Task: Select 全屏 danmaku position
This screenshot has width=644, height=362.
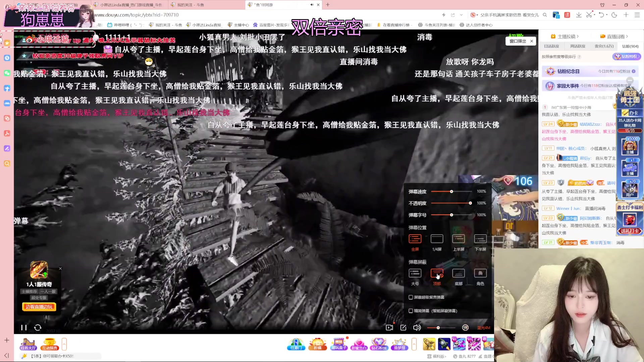Action: tap(415, 242)
